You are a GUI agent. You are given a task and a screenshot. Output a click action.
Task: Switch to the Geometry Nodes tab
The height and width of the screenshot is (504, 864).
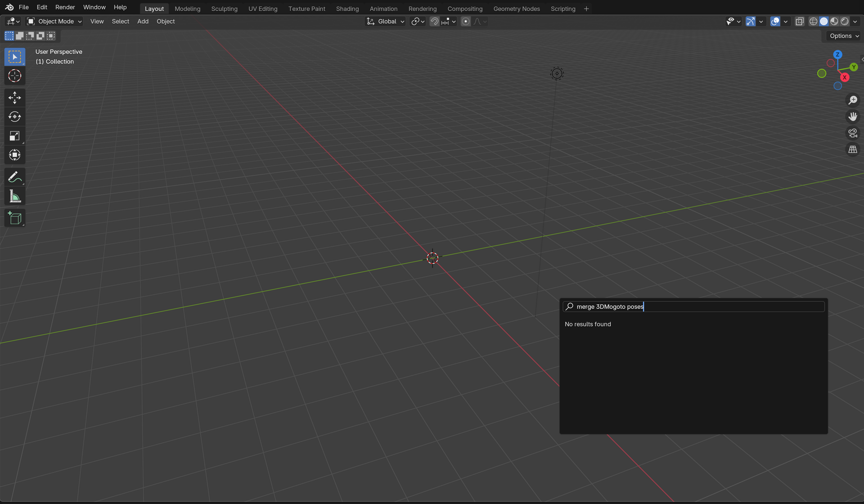click(x=517, y=9)
